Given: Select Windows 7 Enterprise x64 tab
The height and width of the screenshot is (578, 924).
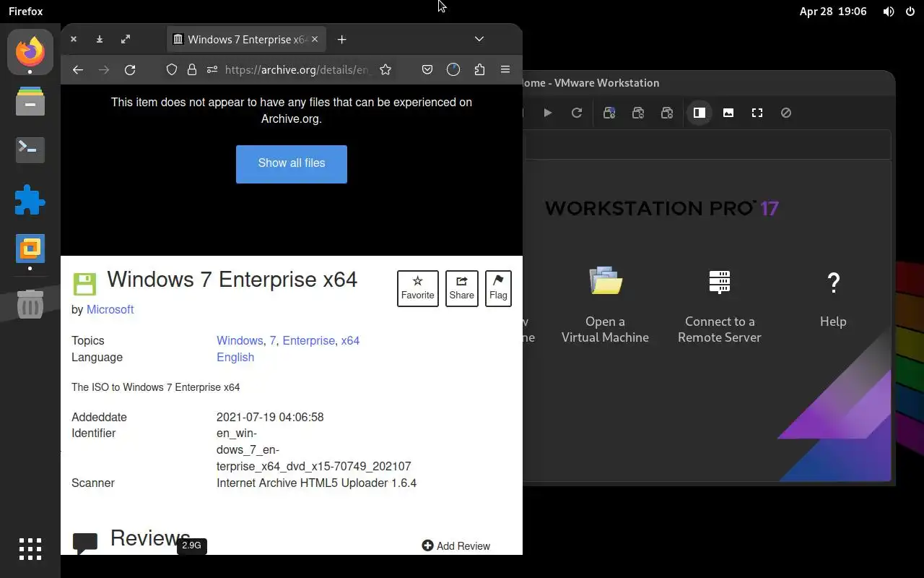Looking at the screenshot, I should [x=245, y=39].
